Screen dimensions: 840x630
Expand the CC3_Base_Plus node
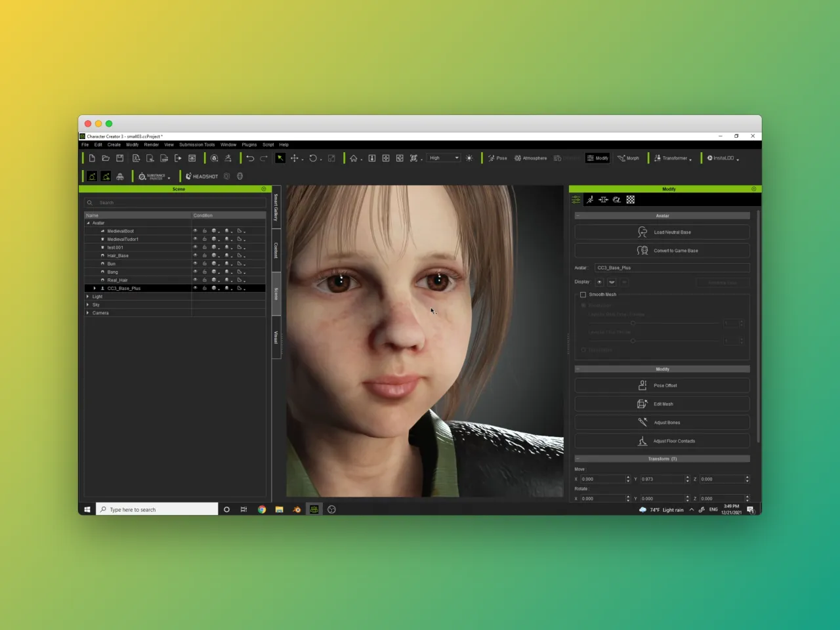tap(94, 288)
